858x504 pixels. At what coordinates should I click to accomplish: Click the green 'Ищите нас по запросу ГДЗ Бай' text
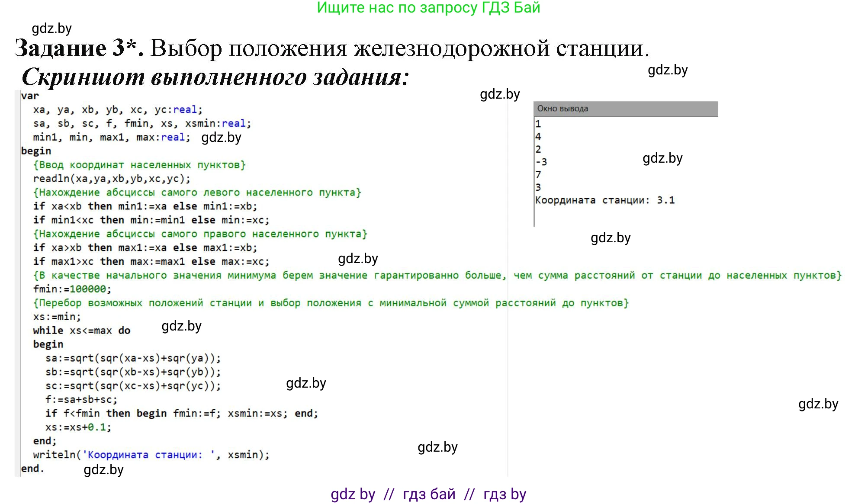428,8
